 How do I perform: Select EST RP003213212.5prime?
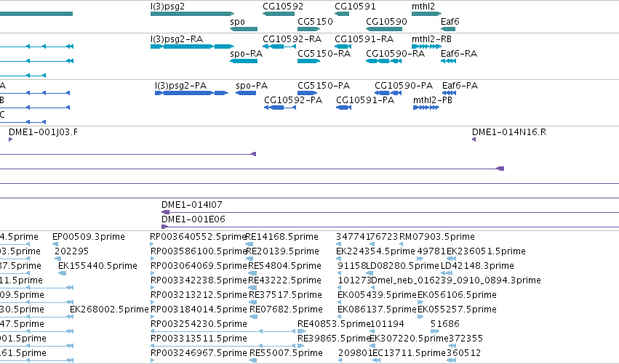click(199, 295)
